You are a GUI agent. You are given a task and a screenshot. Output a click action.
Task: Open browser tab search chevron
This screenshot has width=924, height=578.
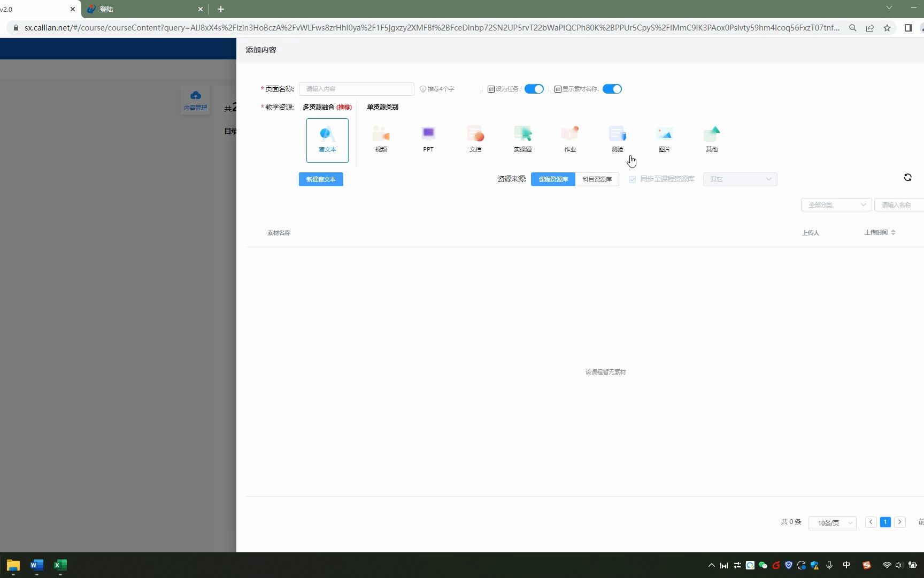click(889, 8)
